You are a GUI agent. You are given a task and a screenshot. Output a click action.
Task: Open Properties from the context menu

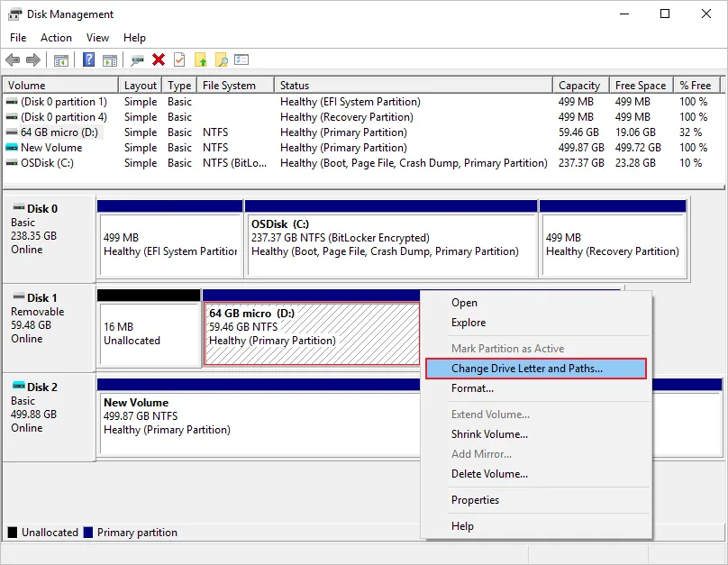click(475, 500)
